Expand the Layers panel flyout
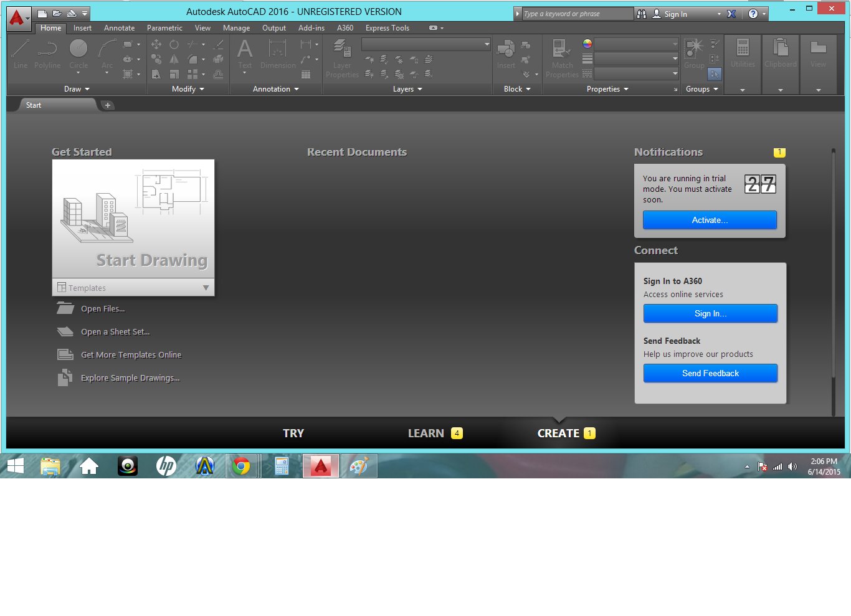The width and height of the screenshot is (851, 616). [407, 89]
